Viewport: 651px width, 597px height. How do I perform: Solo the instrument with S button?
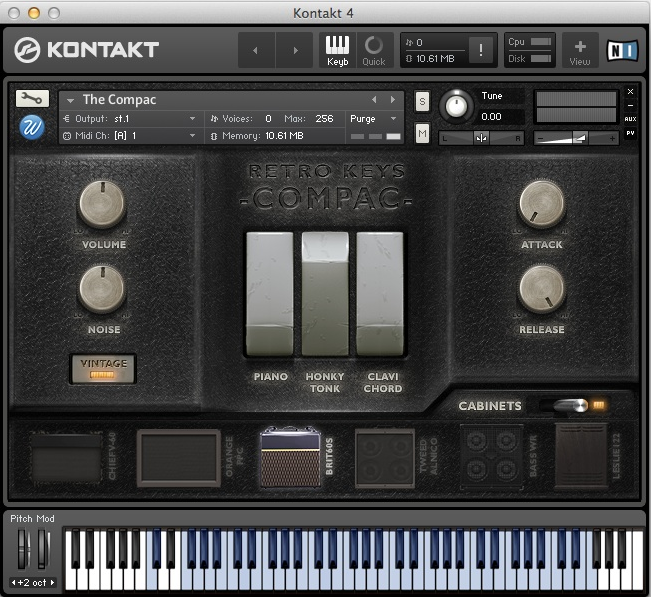point(422,101)
